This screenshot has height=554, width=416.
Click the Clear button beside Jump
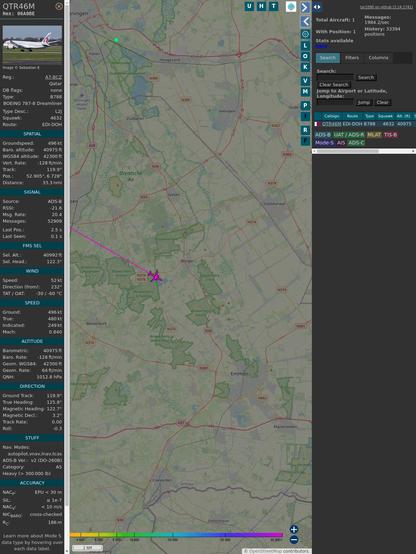click(382, 102)
